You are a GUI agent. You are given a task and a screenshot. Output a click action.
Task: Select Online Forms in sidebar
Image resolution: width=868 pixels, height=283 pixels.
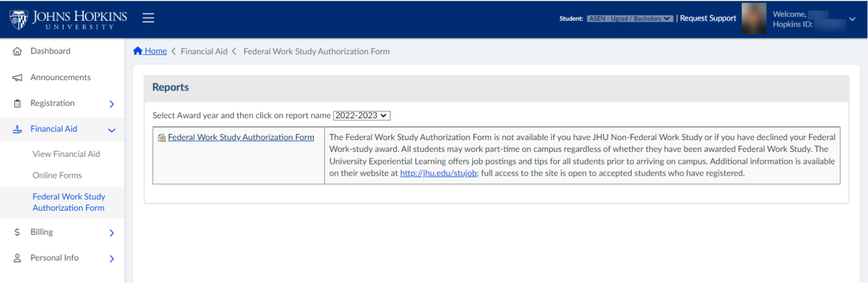click(x=57, y=176)
